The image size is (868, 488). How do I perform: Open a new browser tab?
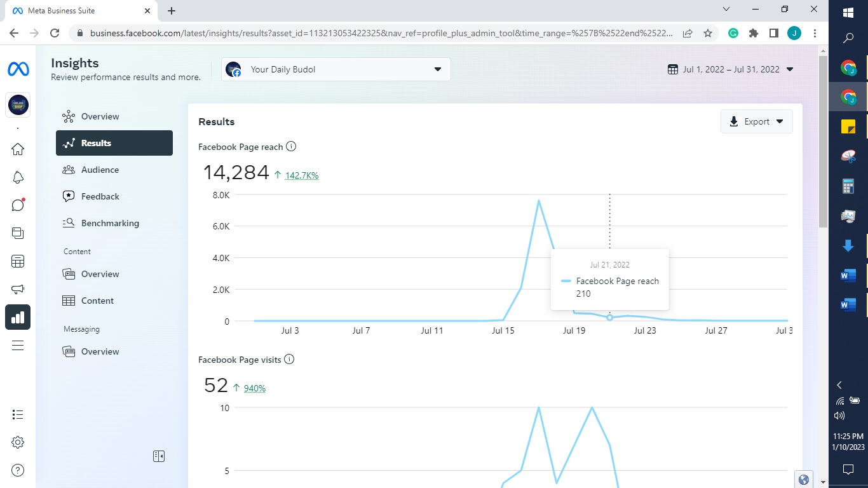172,11
